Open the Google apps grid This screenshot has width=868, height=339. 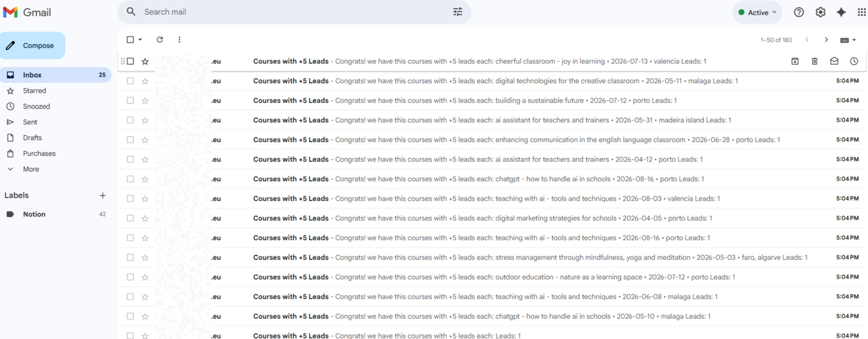coord(861,12)
